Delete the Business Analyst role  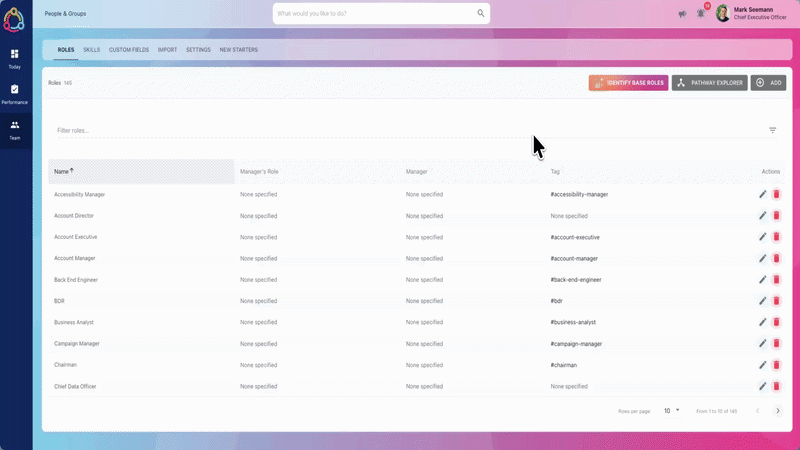click(776, 322)
